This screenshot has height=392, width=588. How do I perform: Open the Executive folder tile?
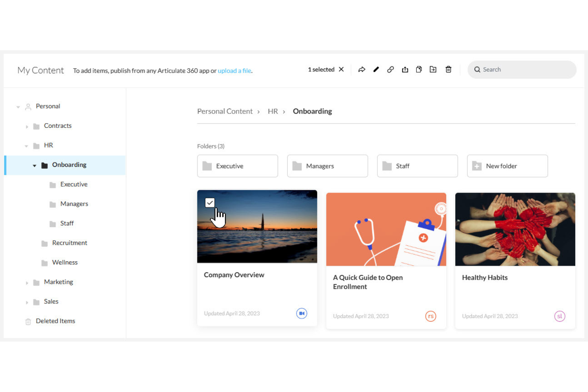[x=238, y=166]
